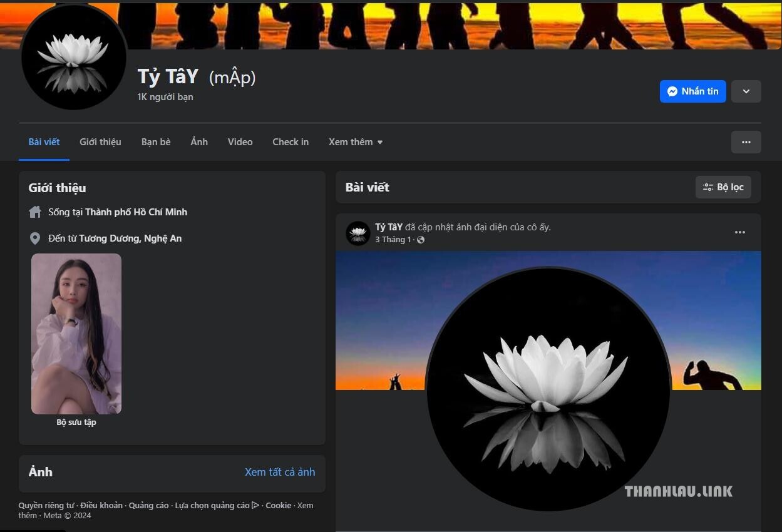Open the Check in tab

(291, 142)
